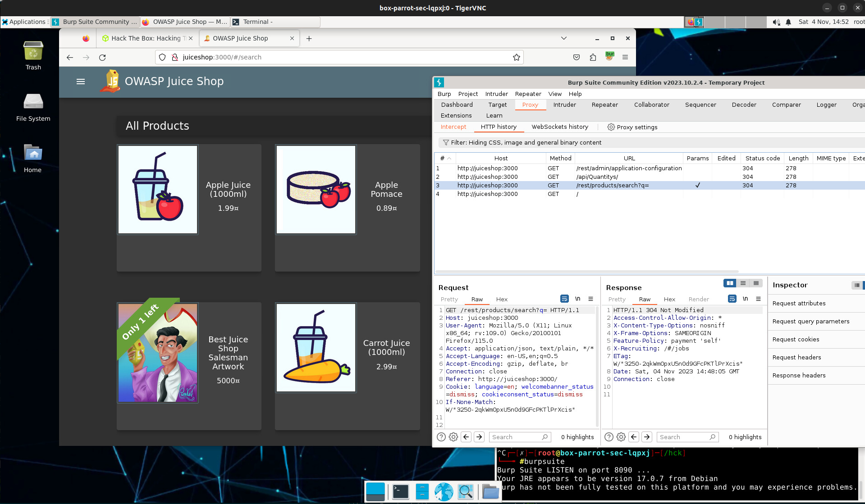The image size is (865, 504).
Task: Switch Response view to Hex
Action: [x=669, y=300]
